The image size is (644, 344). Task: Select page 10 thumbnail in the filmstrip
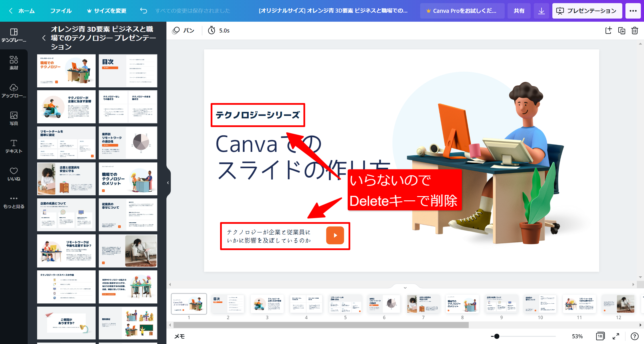(540, 304)
